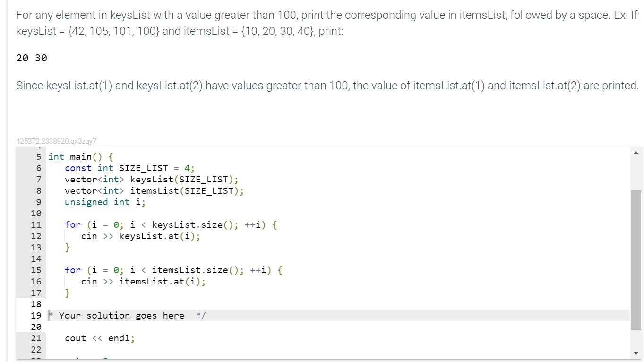Click the code editor vertical scrollbar thumb
644x362 pixels.
click(x=635, y=260)
